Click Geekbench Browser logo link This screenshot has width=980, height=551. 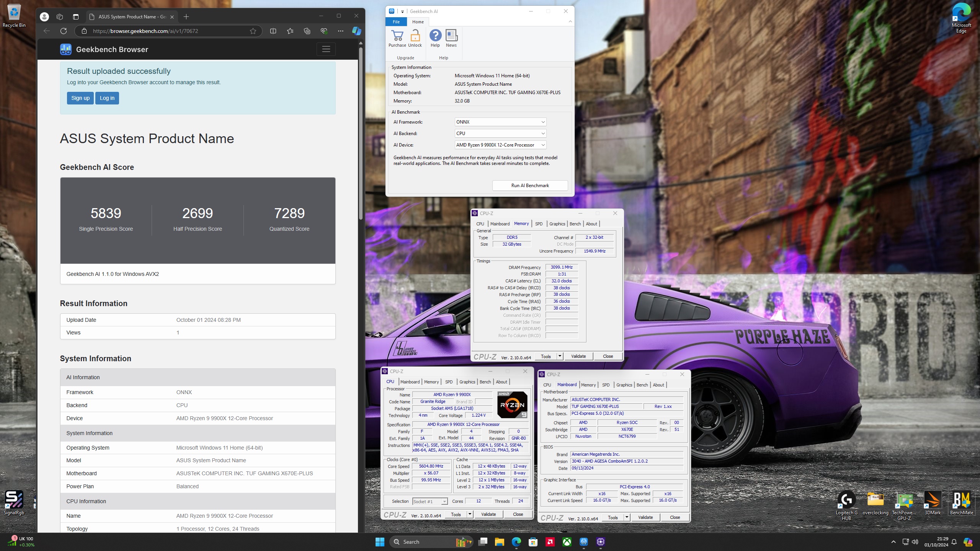coord(104,49)
